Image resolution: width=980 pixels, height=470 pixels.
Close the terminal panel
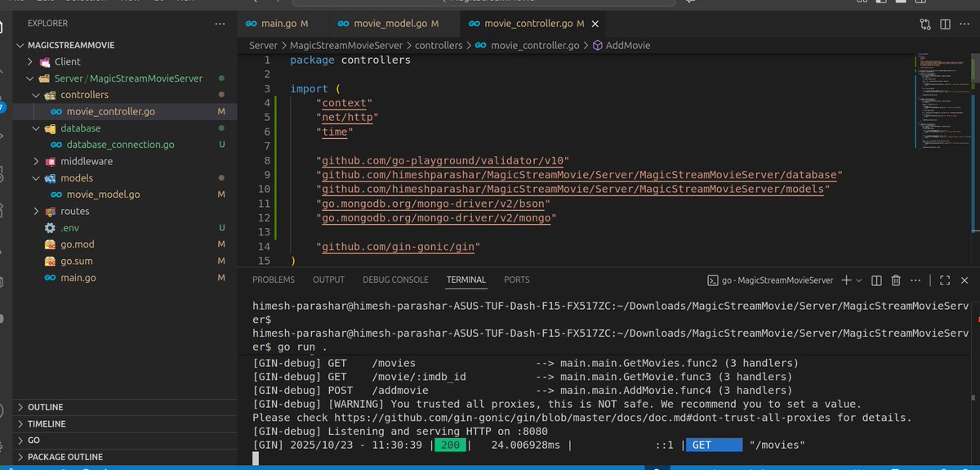coord(963,280)
